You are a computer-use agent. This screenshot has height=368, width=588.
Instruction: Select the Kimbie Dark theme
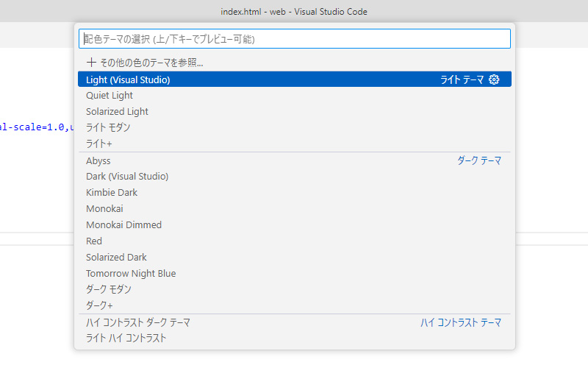pyautogui.click(x=112, y=193)
